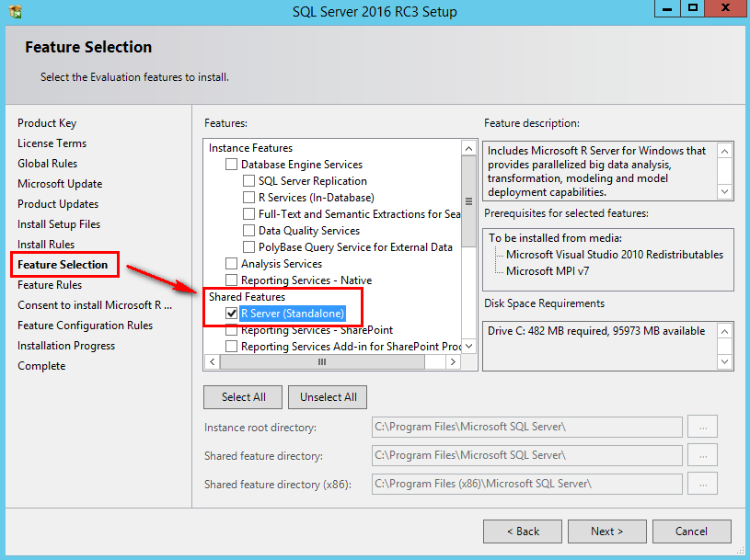
Task: Select Product Updates step in sidebar
Action: click(58, 204)
